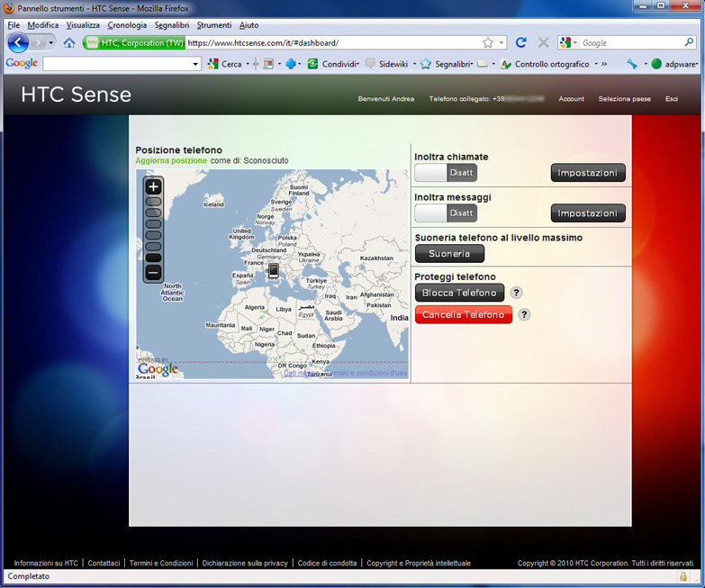This screenshot has width=705, height=588.
Task: Click the HTC Corporation site identity badge
Action: tap(134, 43)
